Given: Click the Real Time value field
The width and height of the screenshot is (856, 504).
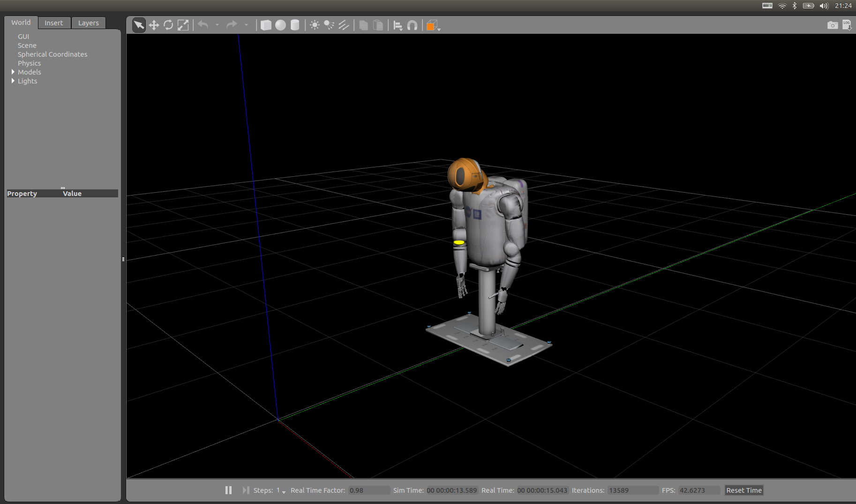Looking at the screenshot, I should click(x=542, y=490).
